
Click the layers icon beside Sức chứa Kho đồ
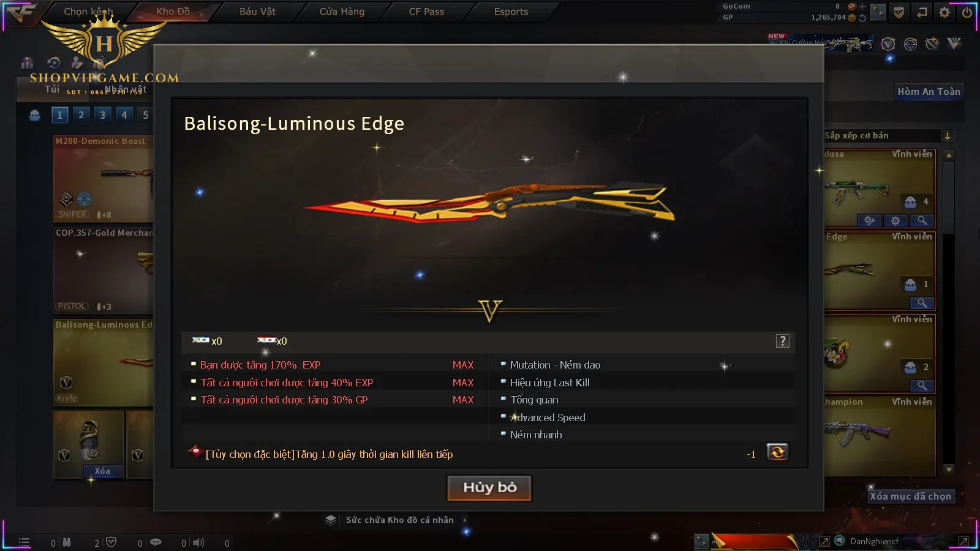tap(331, 520)
